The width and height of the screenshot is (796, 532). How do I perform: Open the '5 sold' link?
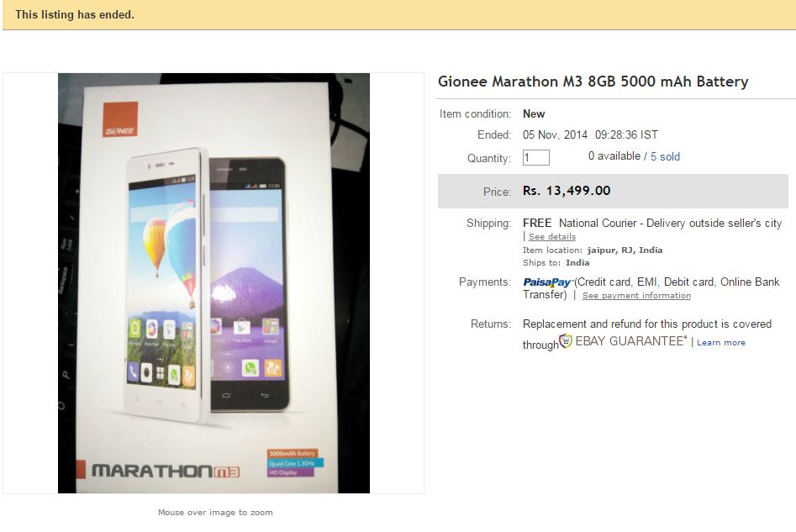[x=665, y=156]
